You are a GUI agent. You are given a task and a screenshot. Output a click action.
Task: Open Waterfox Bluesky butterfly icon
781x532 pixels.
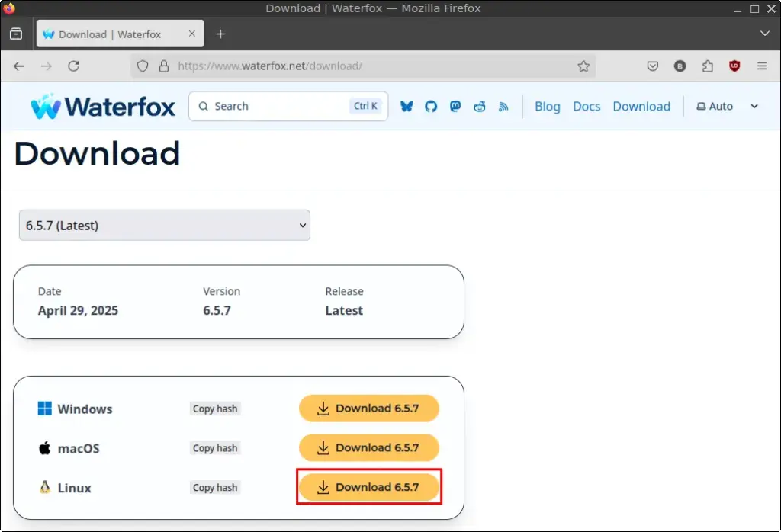click(x=407, y=106)
